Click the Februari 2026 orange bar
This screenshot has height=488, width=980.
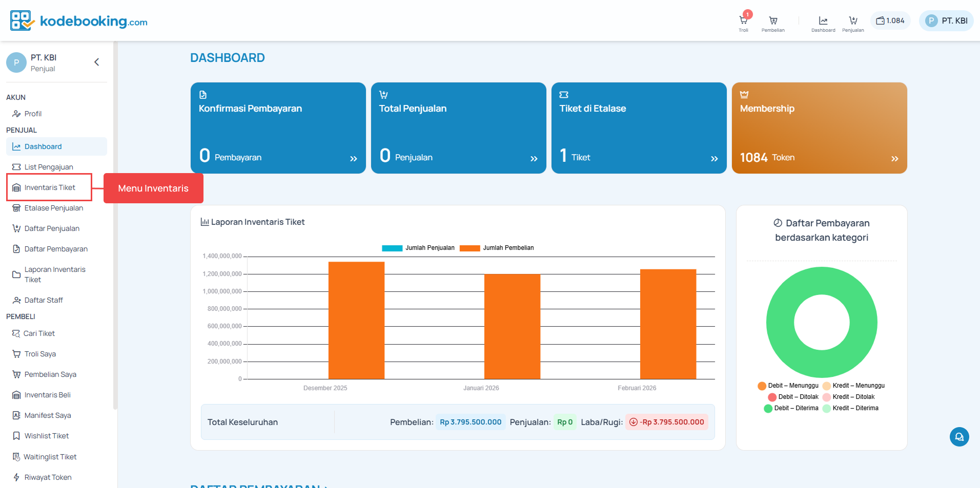(x=668, y=324)
